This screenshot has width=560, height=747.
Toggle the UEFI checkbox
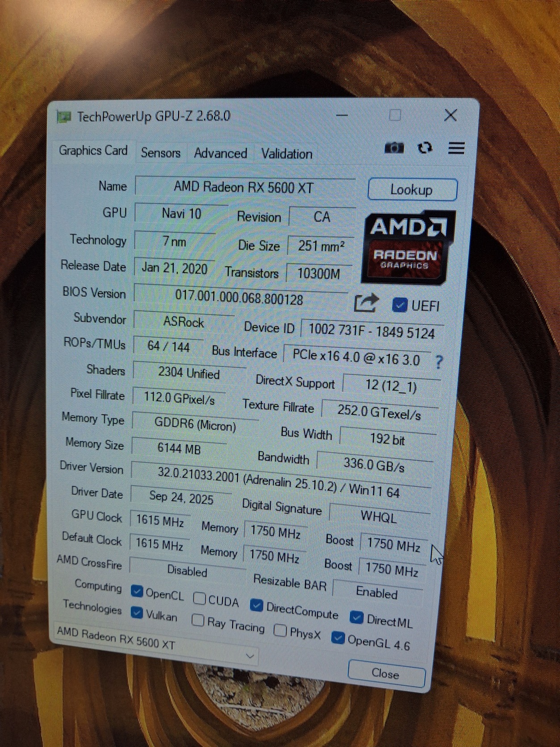[399, 305]
